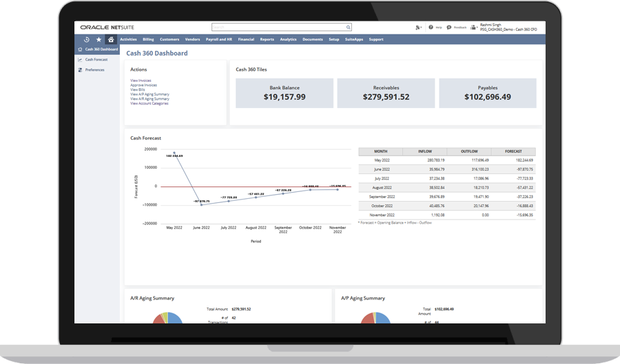Open the Recent Records clock icon
Image resolution: width=620 pixels, height=364 pixels.
[x=87, y=39]
